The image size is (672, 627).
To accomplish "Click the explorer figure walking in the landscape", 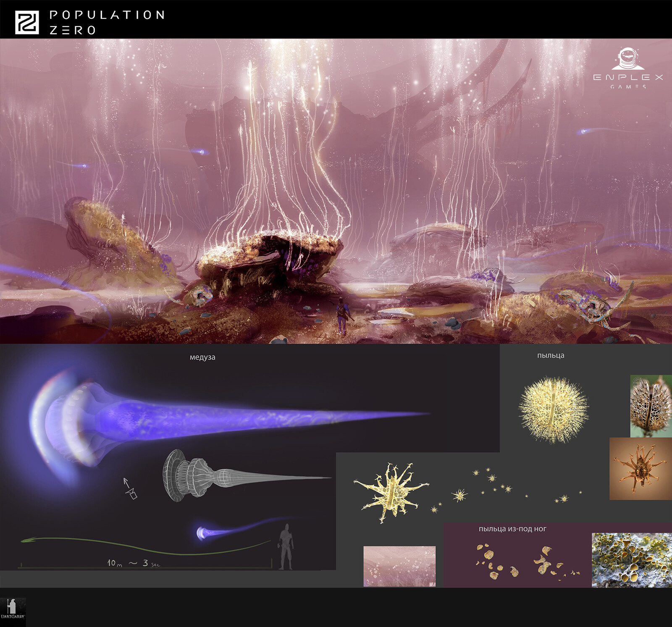I will [x=342, y=316].
